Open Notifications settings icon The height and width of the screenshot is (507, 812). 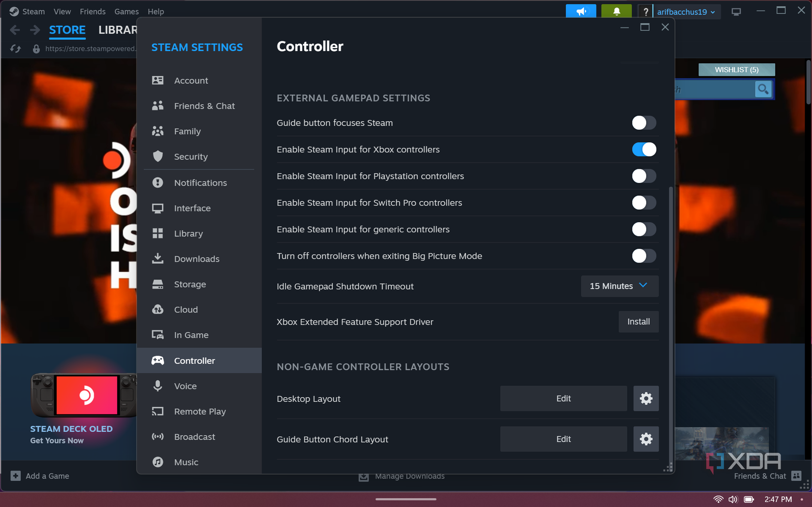click(x=157, y=182)
